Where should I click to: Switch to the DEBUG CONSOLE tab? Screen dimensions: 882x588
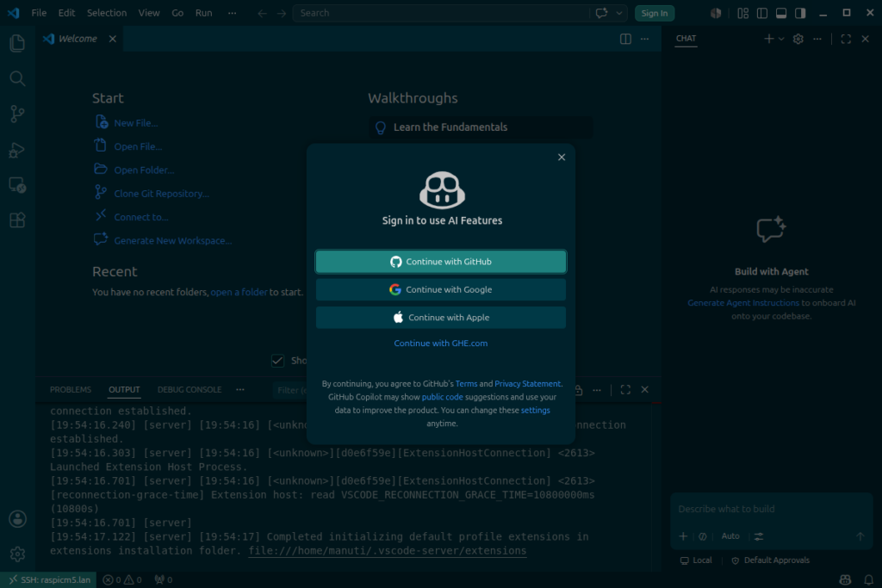[189, 390]
